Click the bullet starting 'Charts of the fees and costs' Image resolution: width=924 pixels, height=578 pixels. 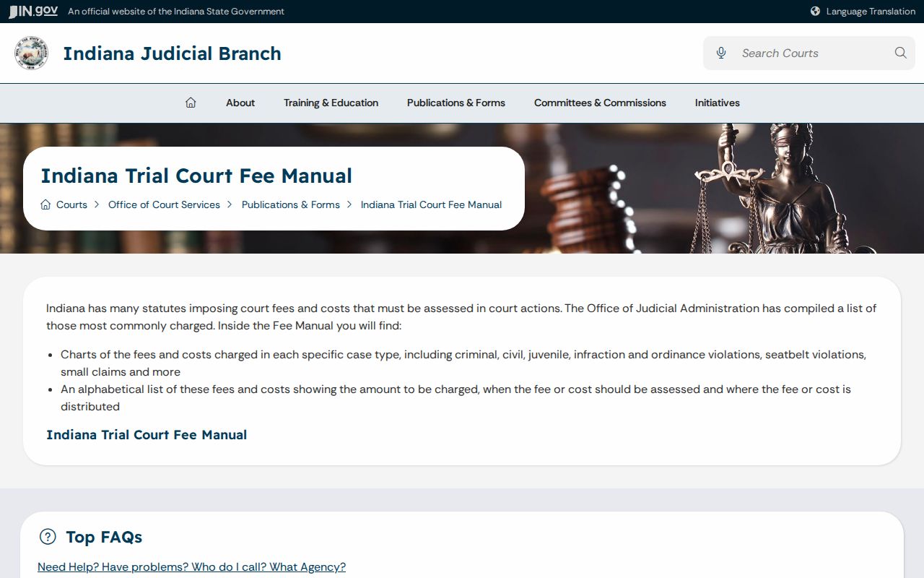[463, 363]
